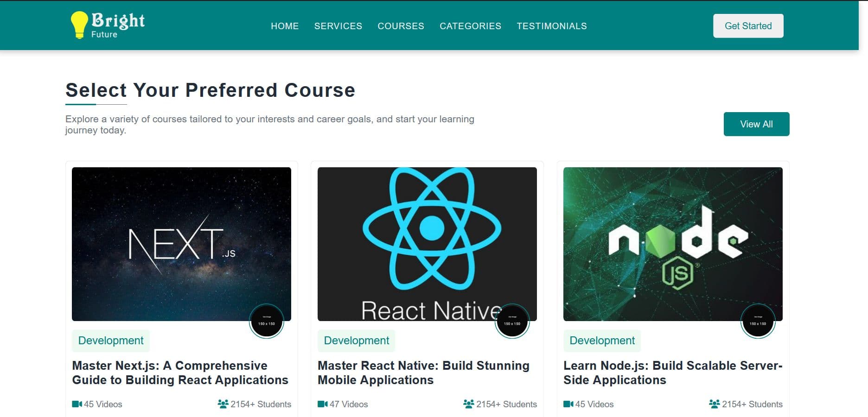Click students icon on Node.js card

pos(715,404)
